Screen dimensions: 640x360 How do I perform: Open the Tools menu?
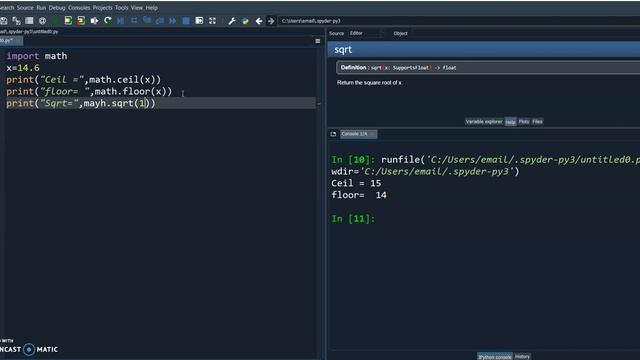[122, 8]
